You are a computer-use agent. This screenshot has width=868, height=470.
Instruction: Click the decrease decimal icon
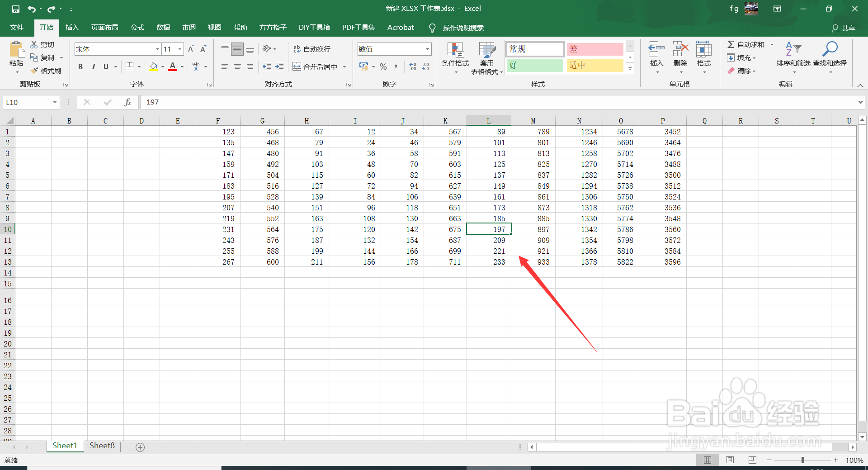(425, 66)
